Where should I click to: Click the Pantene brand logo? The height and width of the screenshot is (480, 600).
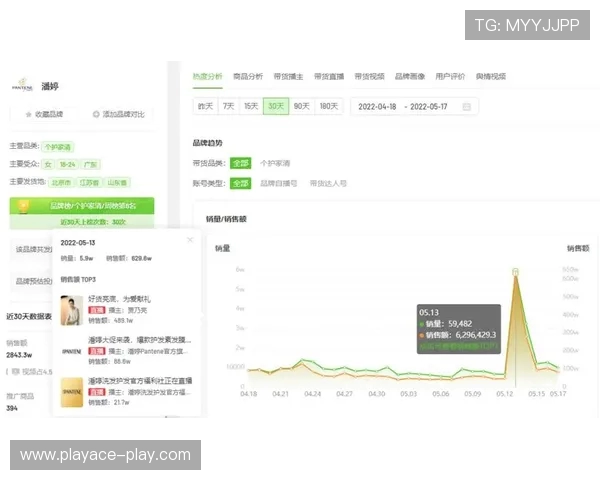point(22,85)
